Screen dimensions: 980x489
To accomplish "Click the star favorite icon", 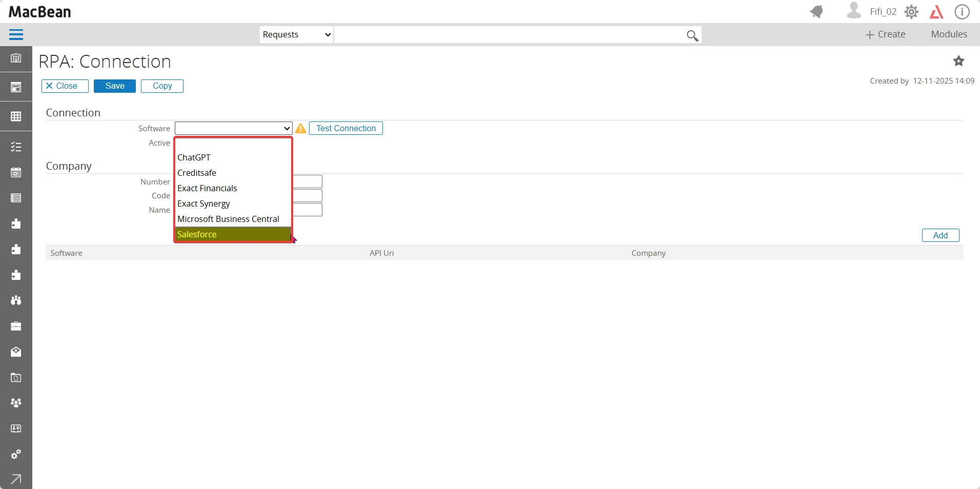I will tap(958, 61).
